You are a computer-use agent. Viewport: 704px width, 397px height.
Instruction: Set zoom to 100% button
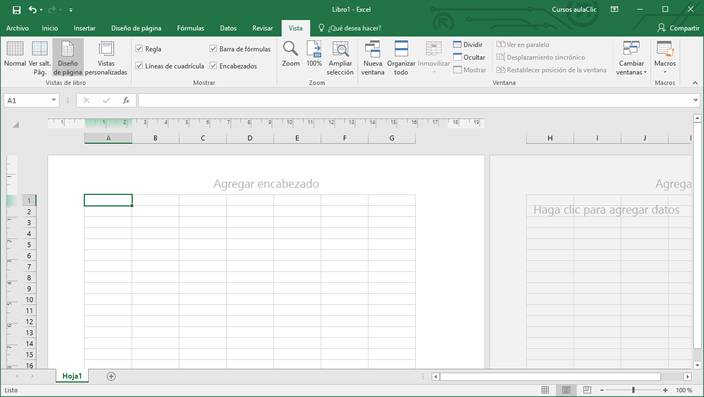[314, 54]
